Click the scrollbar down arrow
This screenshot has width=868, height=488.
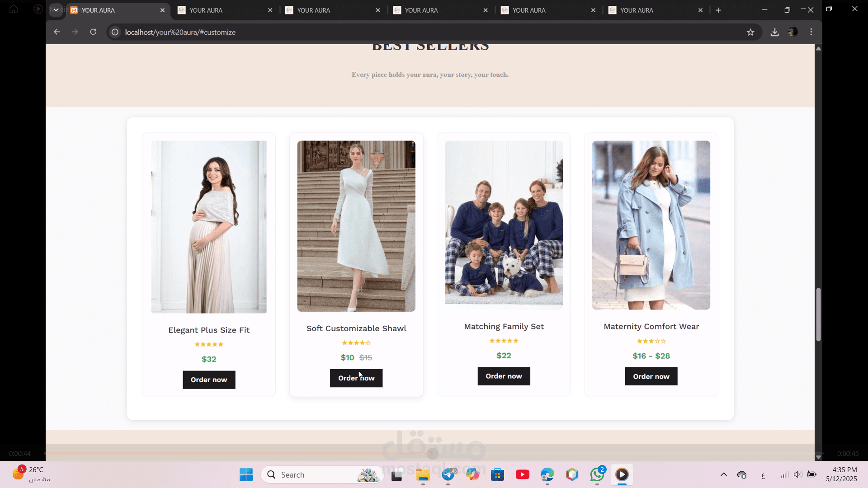818,457
